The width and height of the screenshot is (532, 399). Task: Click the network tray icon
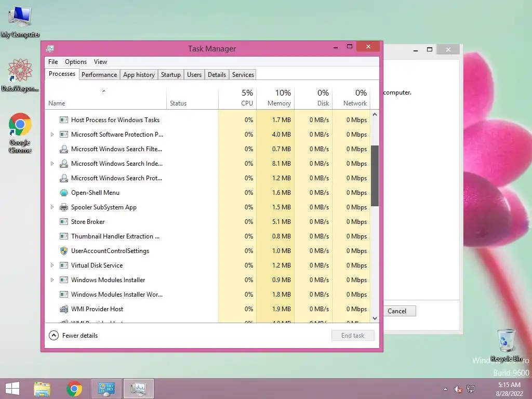(471, 389)
